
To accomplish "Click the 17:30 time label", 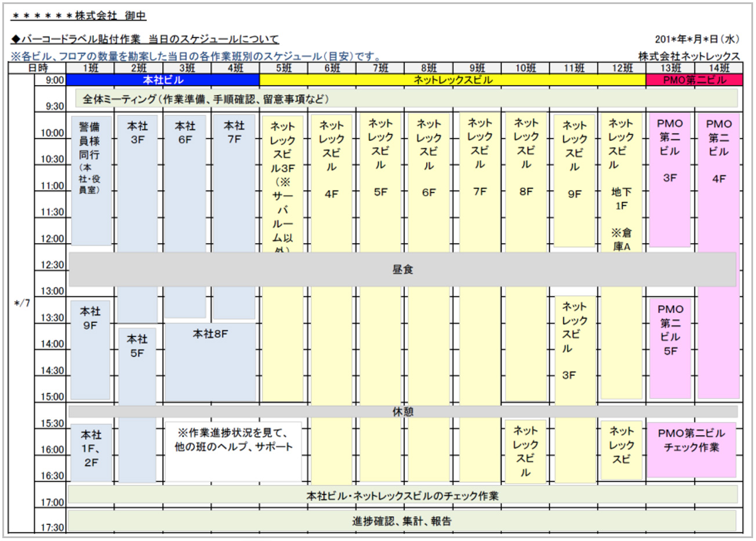I will pyautogui.click(x=52, y=528).
